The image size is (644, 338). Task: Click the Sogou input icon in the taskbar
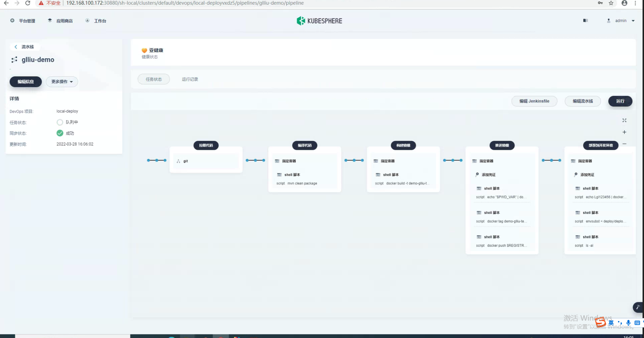point(601,322)
